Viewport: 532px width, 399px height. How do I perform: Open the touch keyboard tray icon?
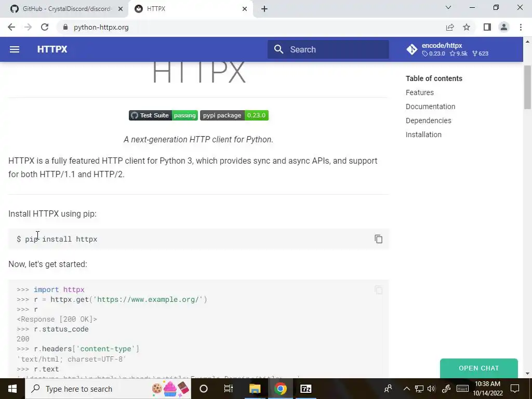click(x=462, y=389)
